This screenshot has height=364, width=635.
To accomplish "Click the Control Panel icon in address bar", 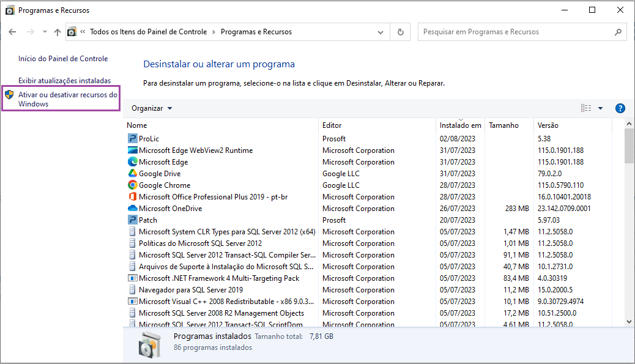I will click(x=72, y=32).
